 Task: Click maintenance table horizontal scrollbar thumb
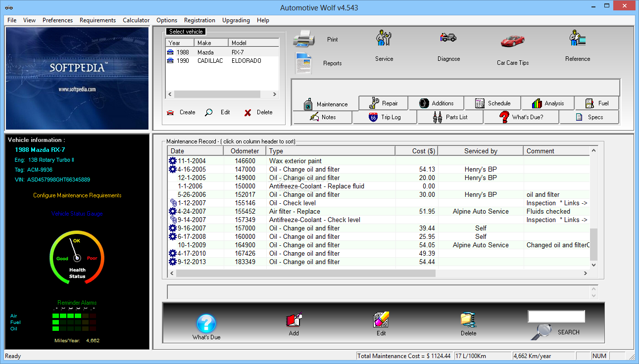(x=305, y=273)
